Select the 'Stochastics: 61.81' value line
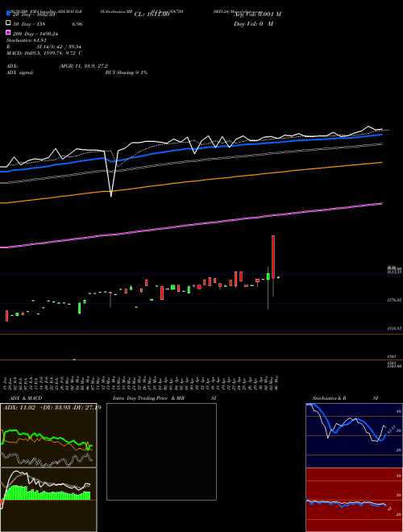 [x=26, y=40]
